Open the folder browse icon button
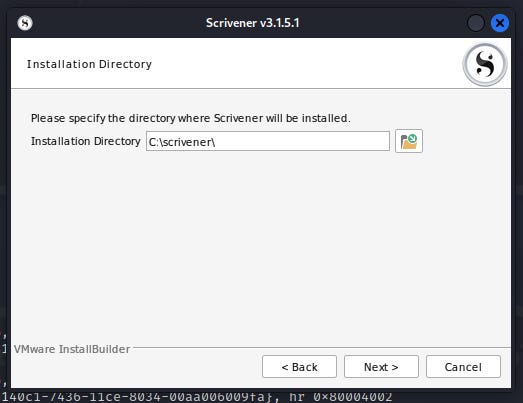Screen dimensions: 523x403 coord(409,141)
